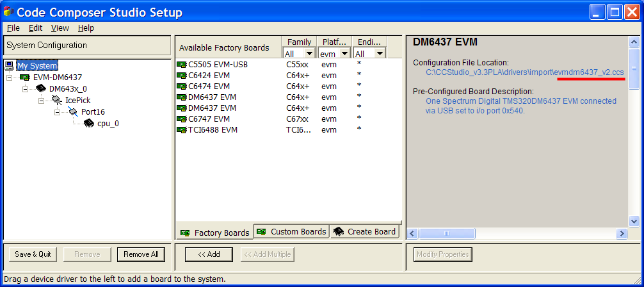Click the Pre-Configured Board Description text

point(474,91)
